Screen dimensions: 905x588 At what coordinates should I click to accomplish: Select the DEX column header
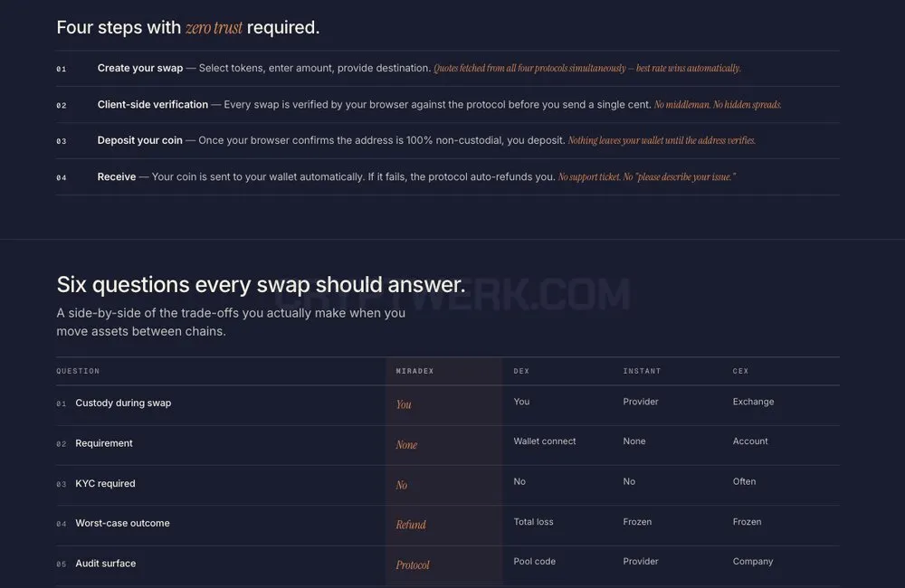click(521, 371)
